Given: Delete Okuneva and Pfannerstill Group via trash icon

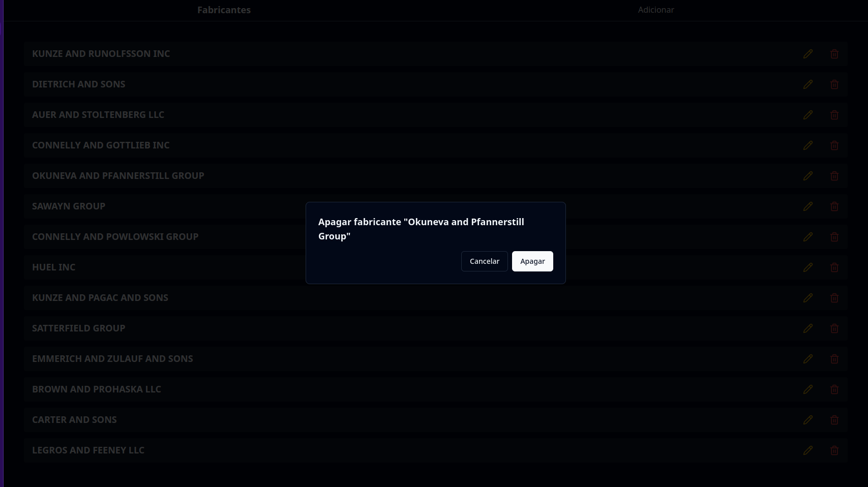Looking at the screenshot, I should click(834, 176).
